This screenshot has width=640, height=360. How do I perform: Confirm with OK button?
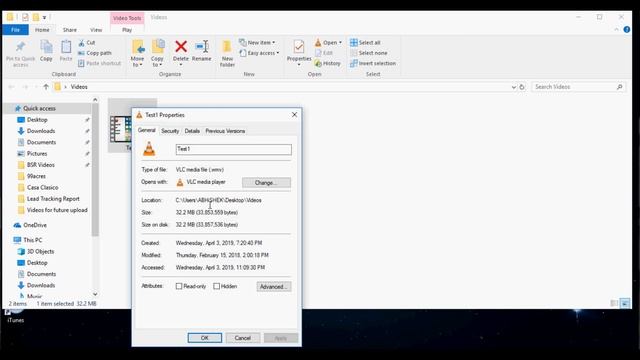(205, 338)
